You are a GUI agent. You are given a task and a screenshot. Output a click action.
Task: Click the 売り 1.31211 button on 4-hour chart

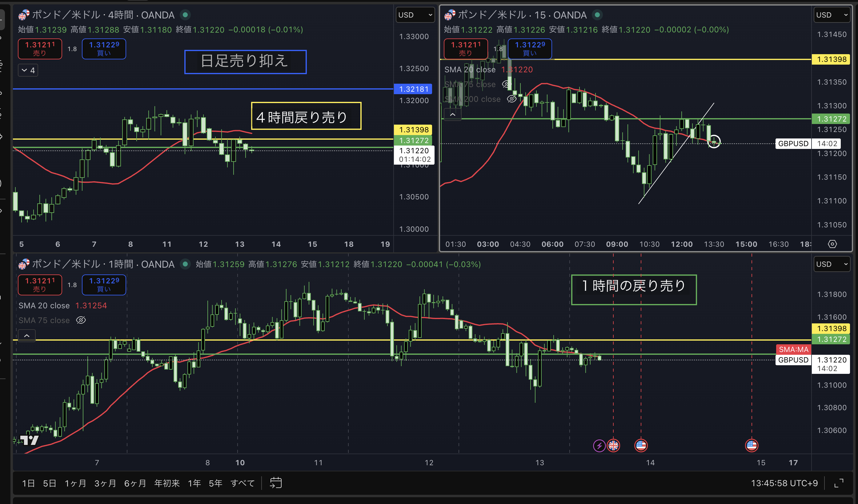40,49
